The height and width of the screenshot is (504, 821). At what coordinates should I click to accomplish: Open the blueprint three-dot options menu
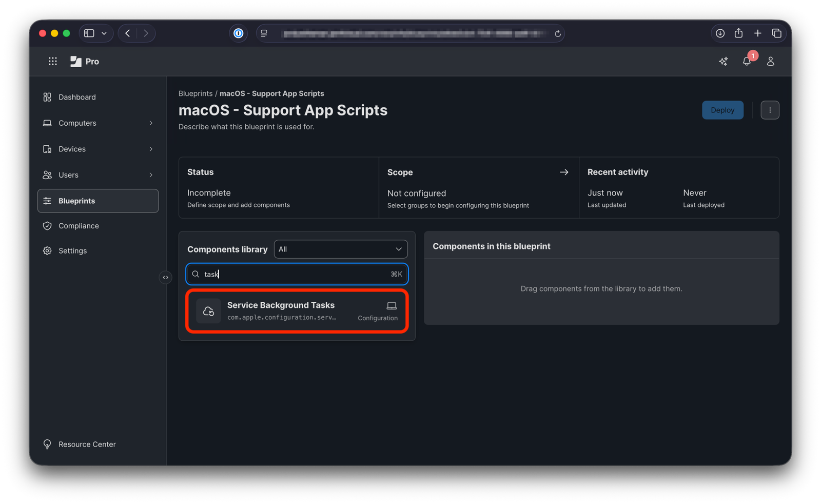770,110
